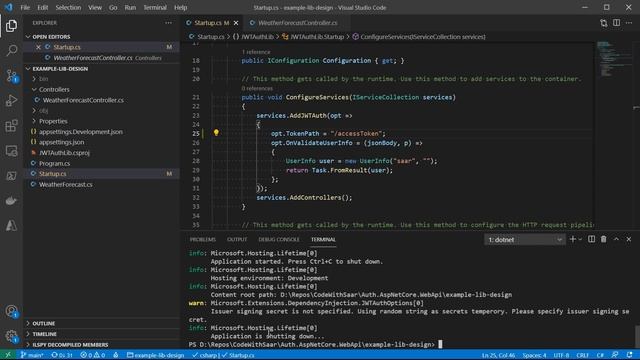Viewport: 640px width, 360px height.
Task: Expand the Outline section
Action: 43,323
